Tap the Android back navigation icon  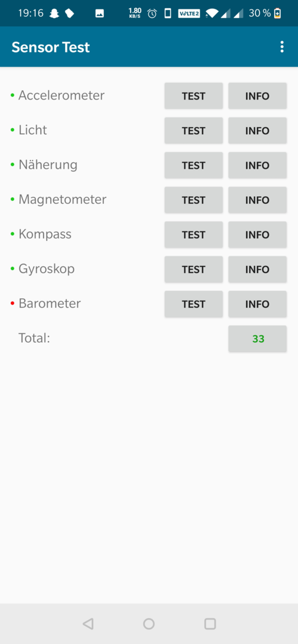click(88, 624)
